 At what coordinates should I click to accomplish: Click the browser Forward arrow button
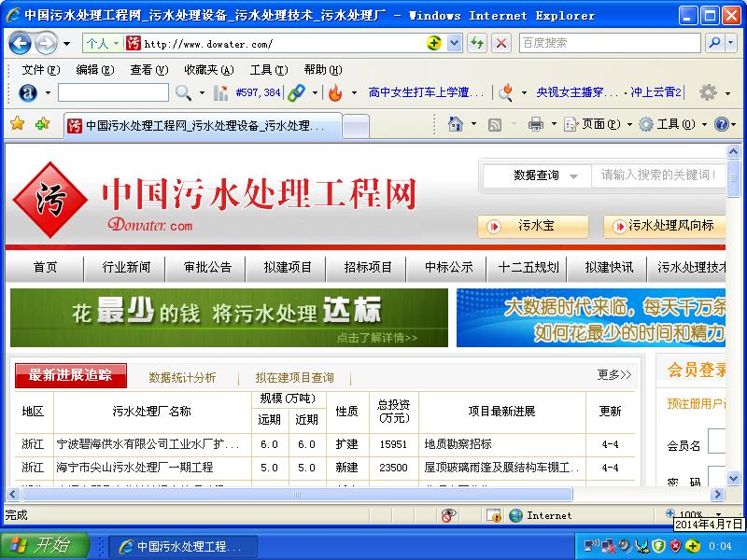coord(46,44)
